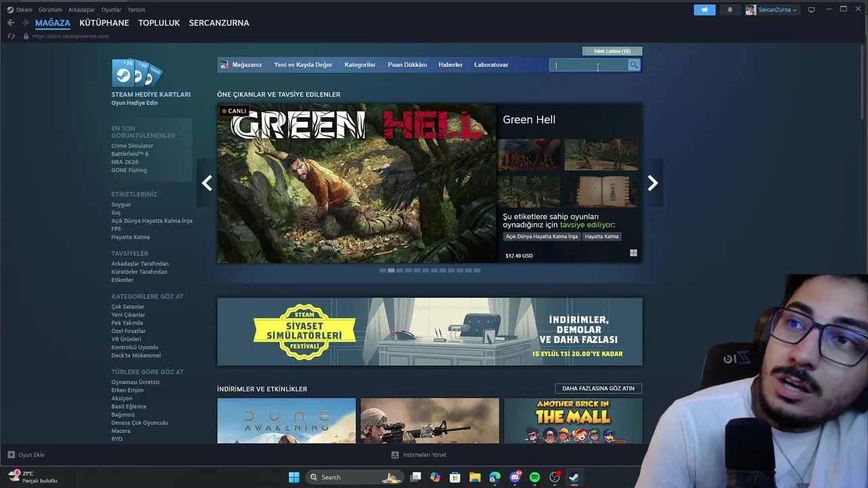Open the notifications bell
Screen dimensions: 868x488
click(x=730, y=9)
